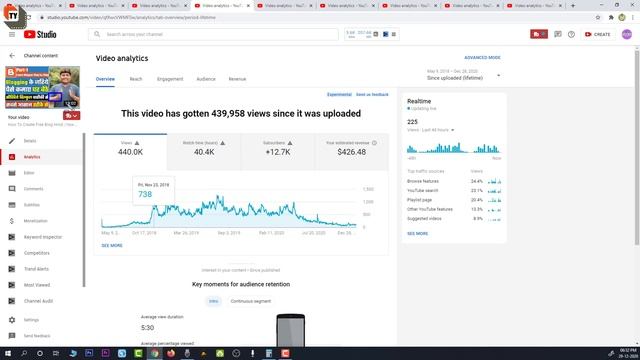Click the main page vertical scrollbar
The image size is (640, 360).
637,147
